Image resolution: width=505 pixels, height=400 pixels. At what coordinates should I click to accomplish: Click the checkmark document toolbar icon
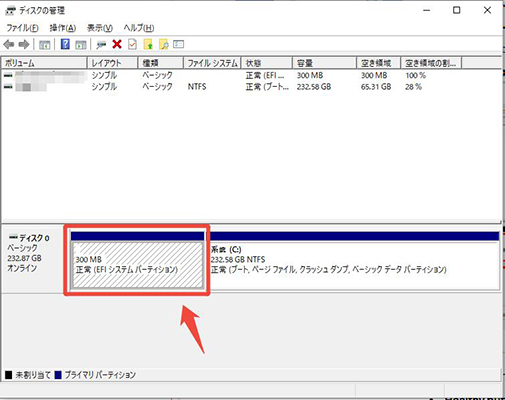click(133, 44)
